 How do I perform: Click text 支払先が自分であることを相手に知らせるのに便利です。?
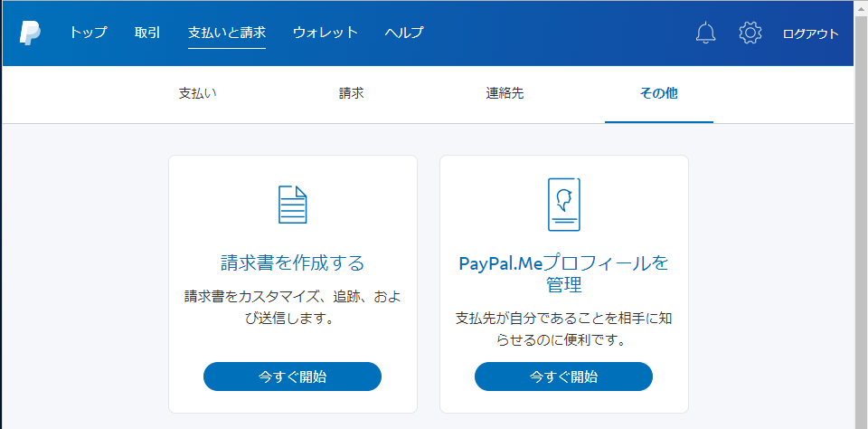563,329
